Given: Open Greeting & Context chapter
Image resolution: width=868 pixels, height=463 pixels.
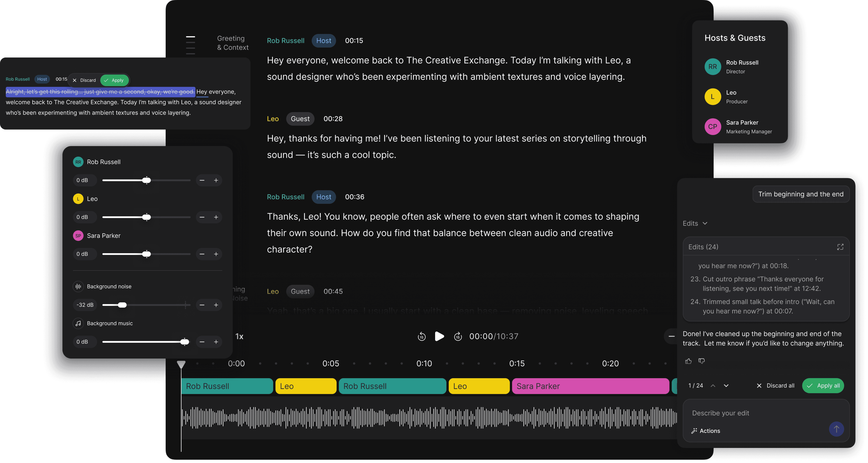Looking at the screenshot, I should coord(233,43).
